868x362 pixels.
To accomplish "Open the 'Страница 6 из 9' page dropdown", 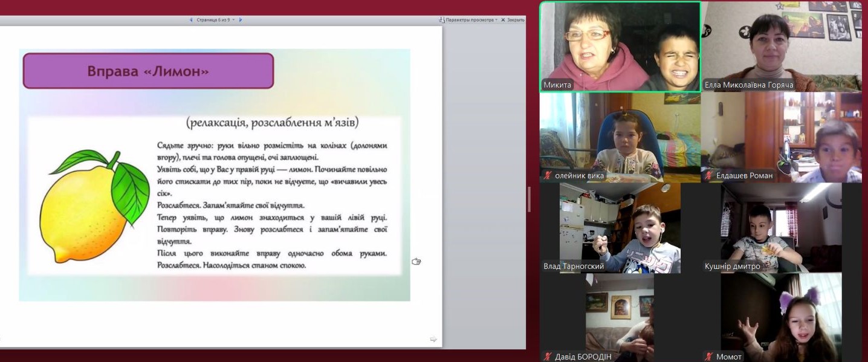I will (x=233, y=20).
